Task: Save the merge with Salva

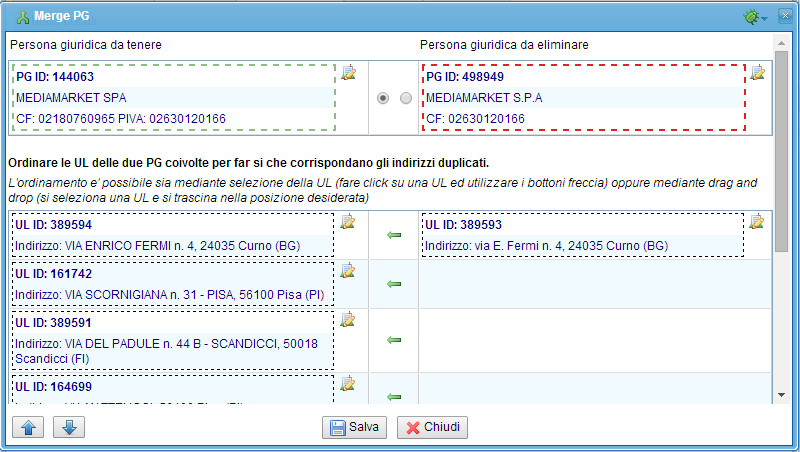Action: pos(354,427)
